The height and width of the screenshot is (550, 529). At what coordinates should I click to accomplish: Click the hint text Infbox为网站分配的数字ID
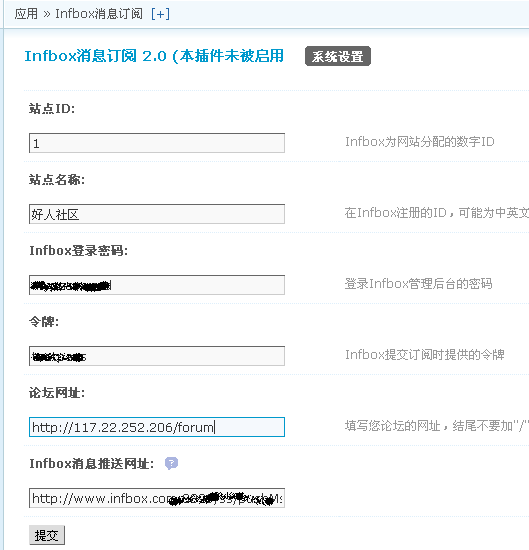[x=420, y=142]
